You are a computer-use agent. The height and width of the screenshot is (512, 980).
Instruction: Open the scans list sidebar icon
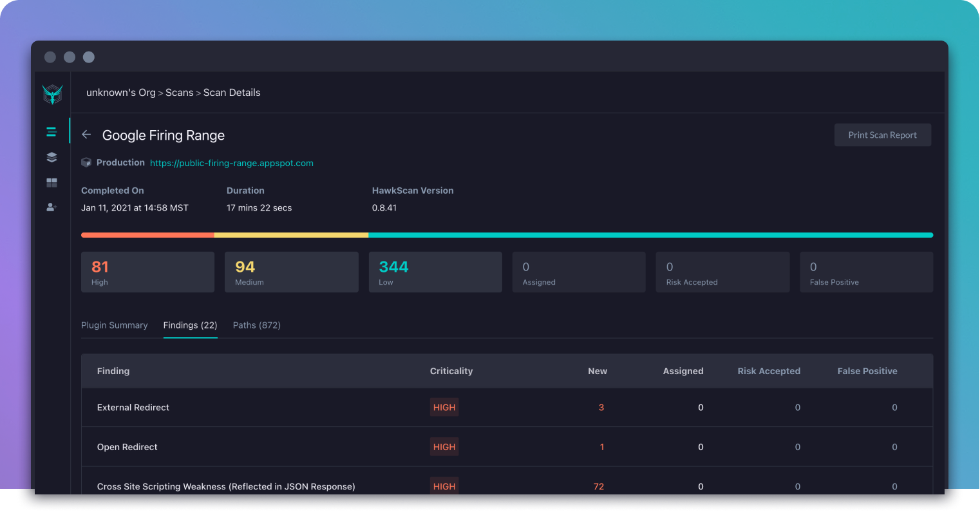52,132
